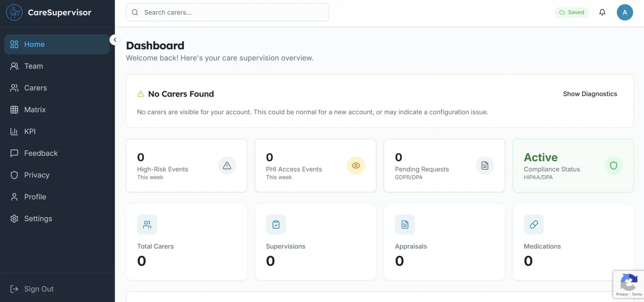Screen dimensions: 644x302
Task: Click the Feedback speech bubble icon
Action: tap(14, 153)
